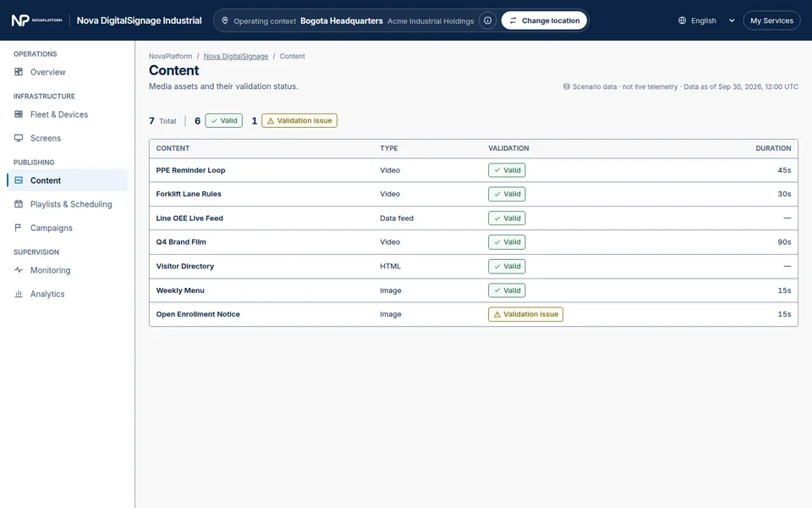Image resolution: width=812 pixels, height=508 pixels.
Task: Open the language chevron arrow
Action: point(732,20)
